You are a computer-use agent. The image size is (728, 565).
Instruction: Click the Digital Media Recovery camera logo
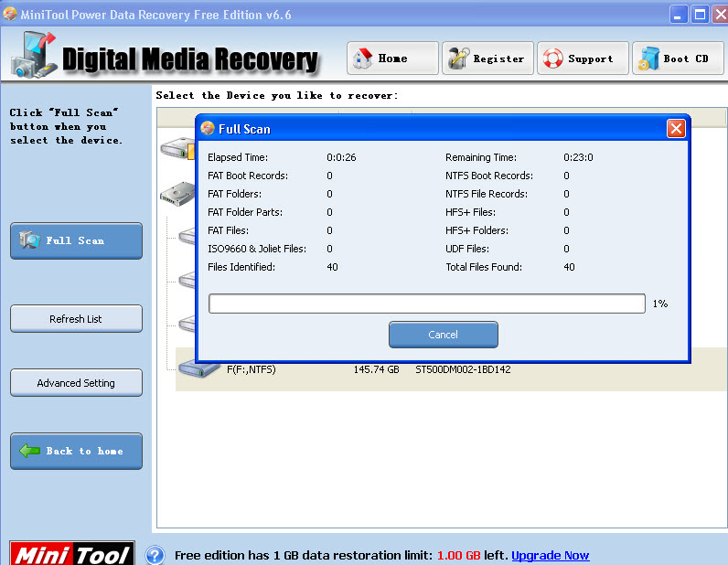34,55
